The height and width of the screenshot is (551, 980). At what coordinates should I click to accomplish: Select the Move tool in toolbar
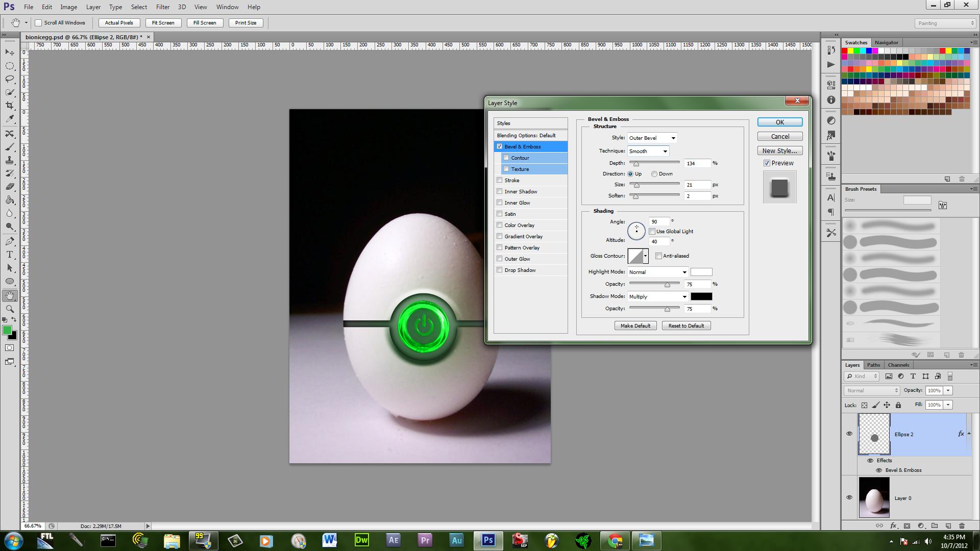[9, 53]
